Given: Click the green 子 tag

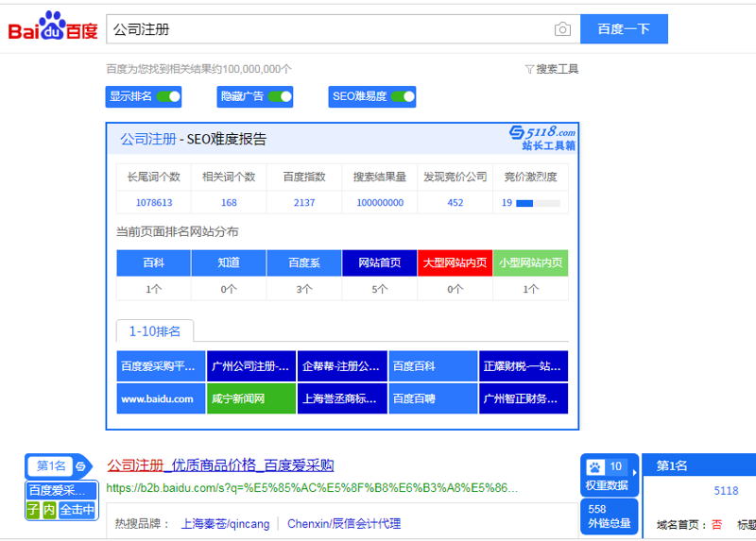Looking at the screenshot, I should pos(33,510).
